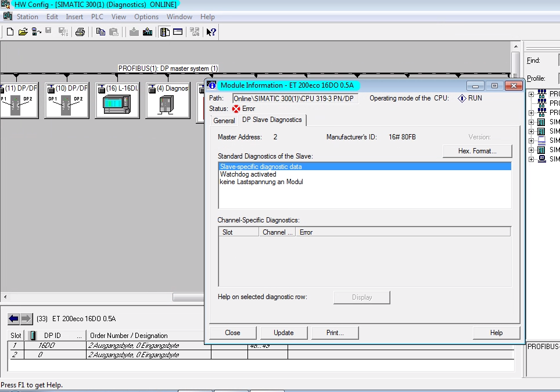Click the Print toolbar icon
560x392 pixels.
80,32
